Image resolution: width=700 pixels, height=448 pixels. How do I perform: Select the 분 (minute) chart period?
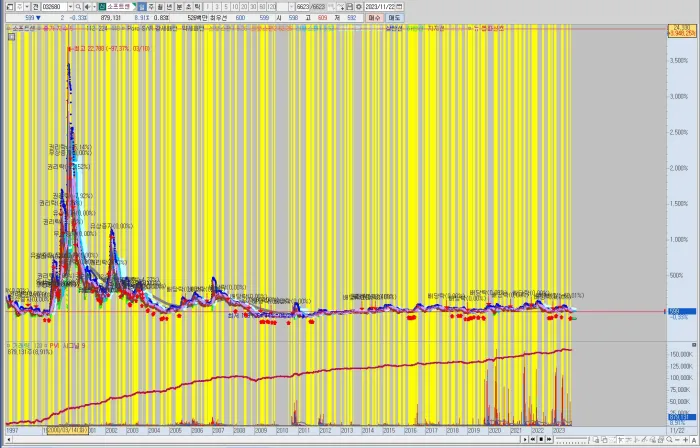click(179, 7)
